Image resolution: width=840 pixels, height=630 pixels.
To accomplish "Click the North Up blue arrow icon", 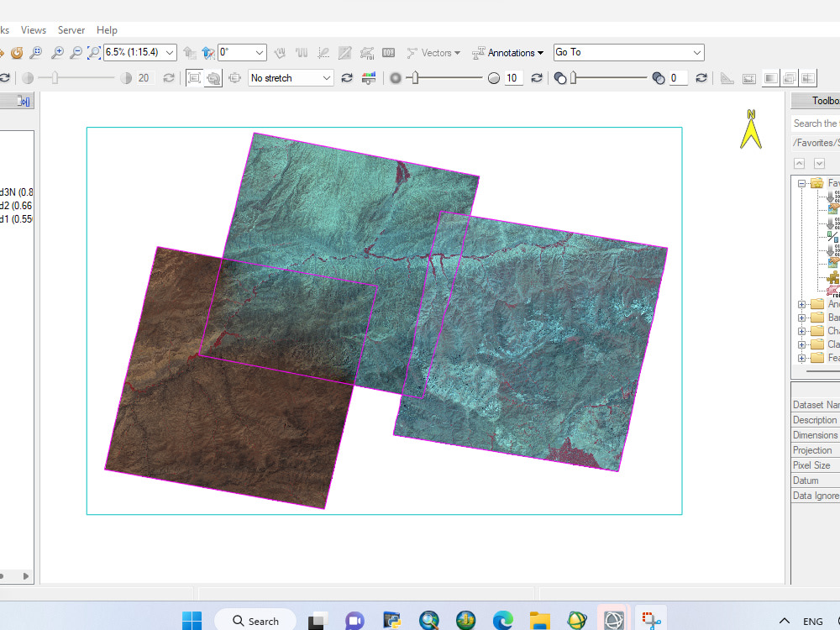I will [207, 52].
